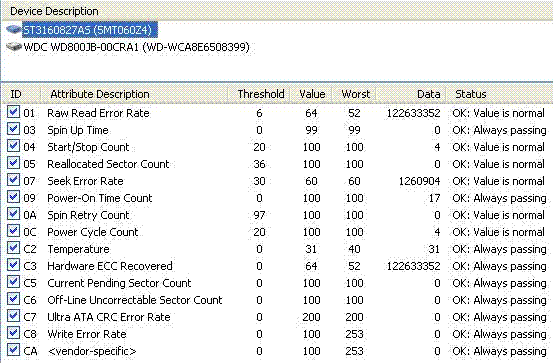Screen dimensions: 553x363
Task: Toggle the Start/Stop Count checkbox
Action: [13, 146]
